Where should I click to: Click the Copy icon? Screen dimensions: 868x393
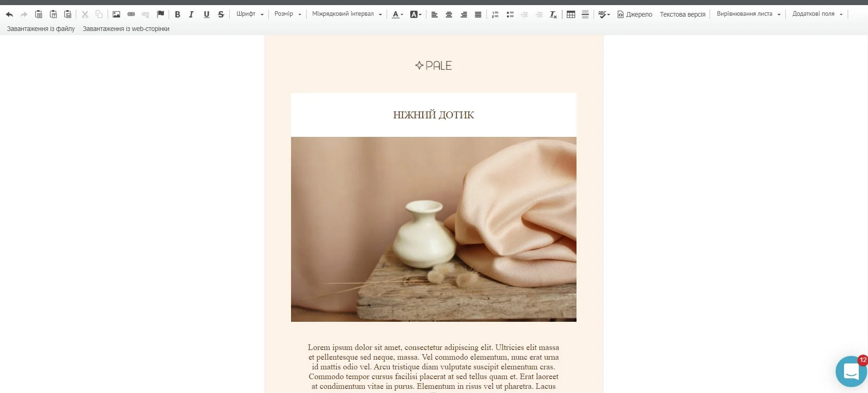coord(99,14)
